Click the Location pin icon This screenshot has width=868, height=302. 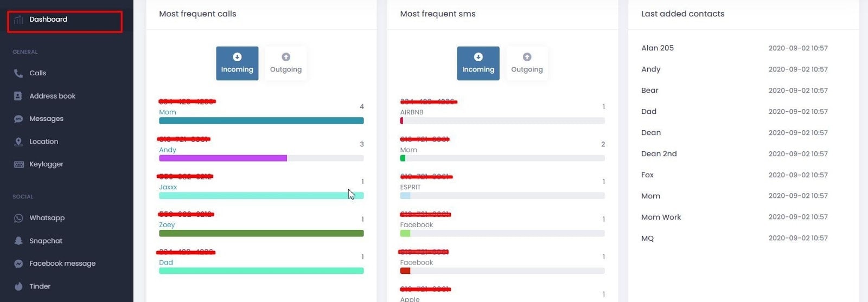pyautogui.click(x=18, y=142)
